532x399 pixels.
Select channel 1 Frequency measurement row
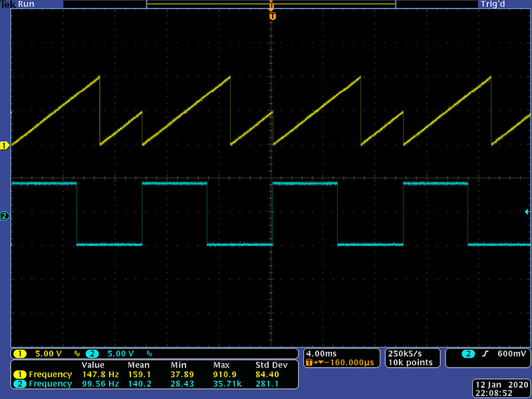coord(45,374)
